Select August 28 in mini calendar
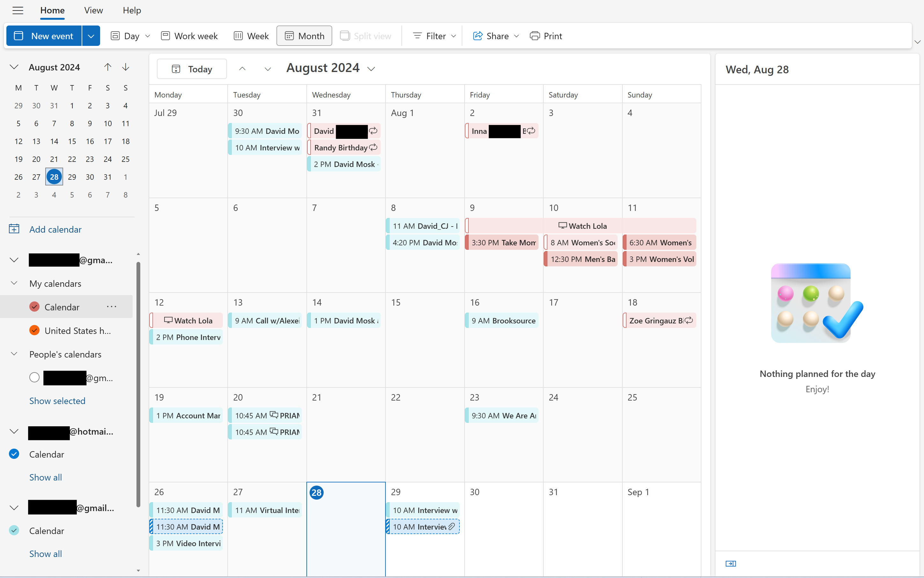The height and width of the screenshot is (578, 924). [54, 177]
